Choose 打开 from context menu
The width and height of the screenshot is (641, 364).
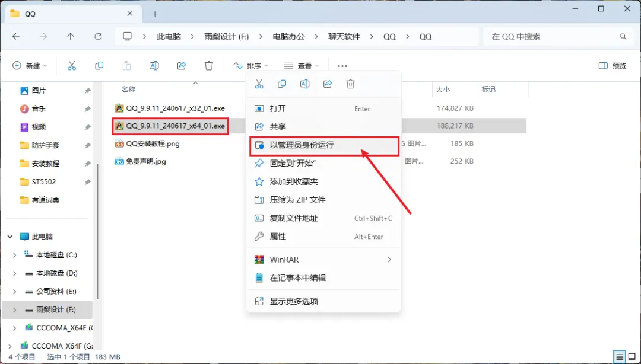pyautogui.click(x=324, y=108)
